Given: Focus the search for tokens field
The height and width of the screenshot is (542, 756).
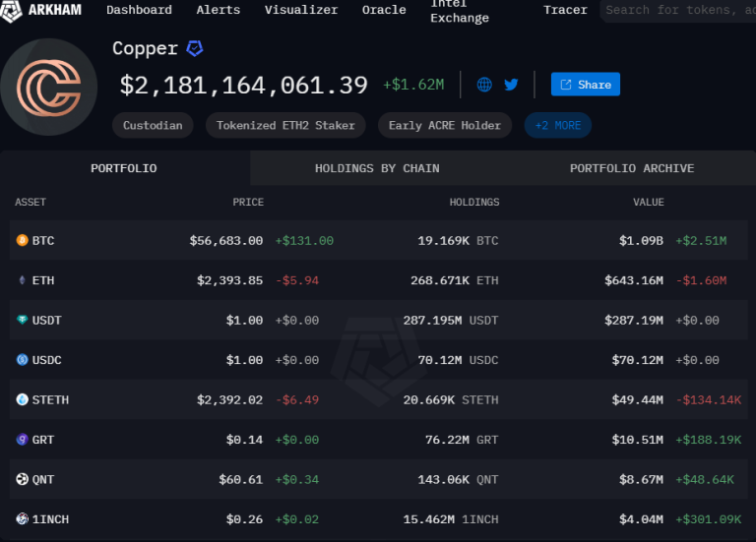Looking at the screenshot, I should pos(679,10).
